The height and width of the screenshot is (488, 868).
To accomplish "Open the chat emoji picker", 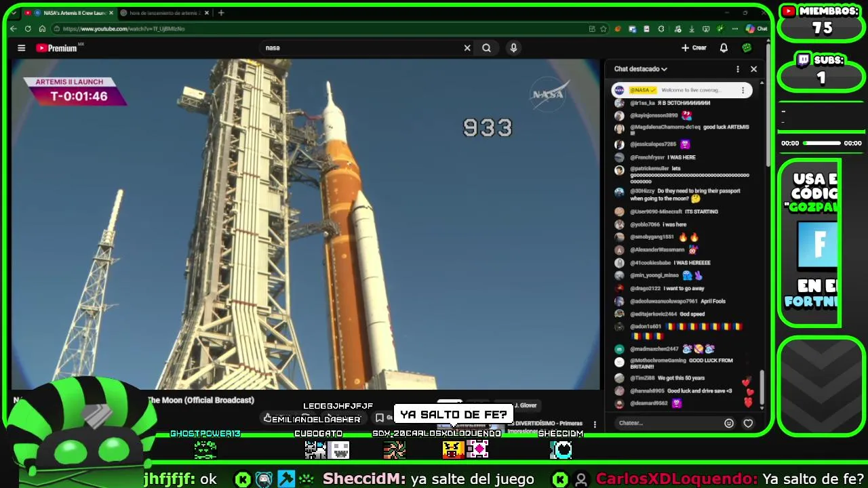I will coord(729,423).
